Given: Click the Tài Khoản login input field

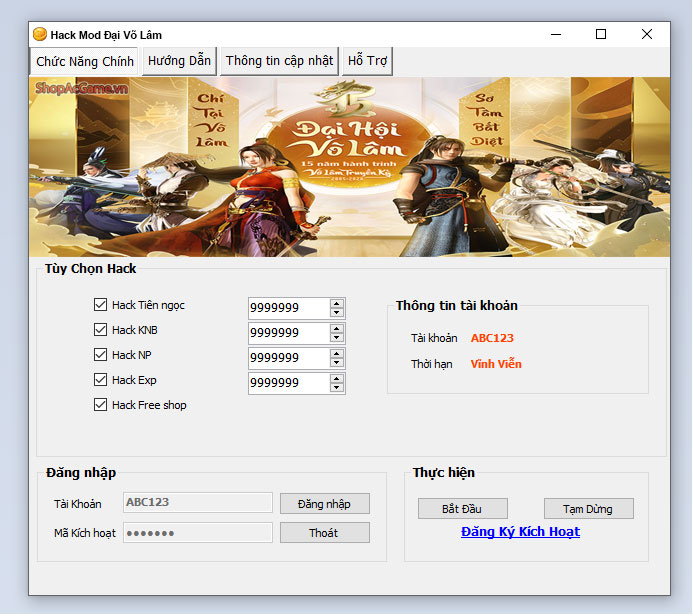Looking at the screenshot, I should coord(198,502).
